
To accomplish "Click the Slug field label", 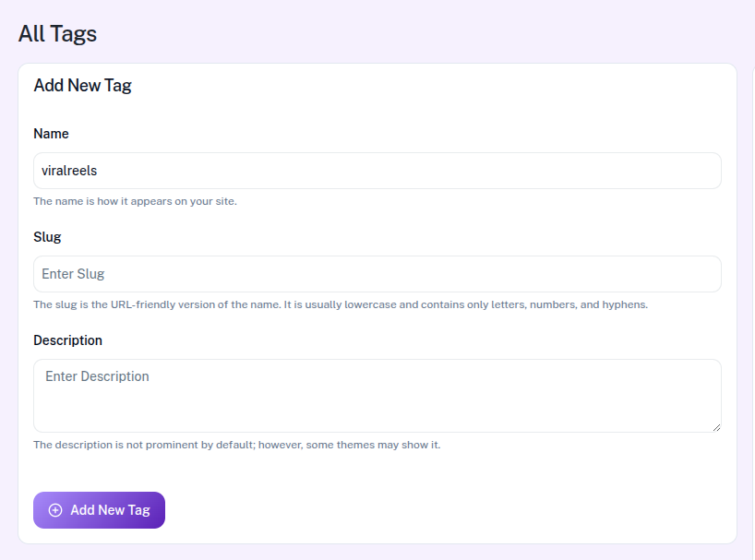I will click(47, 237).
